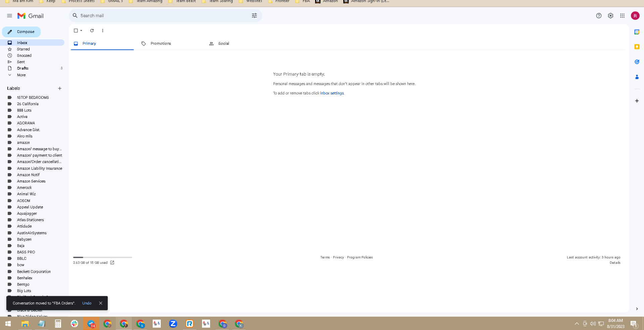Open Settings gear icon
Viewport: 644px width, 330px height.
pos(610,16)
